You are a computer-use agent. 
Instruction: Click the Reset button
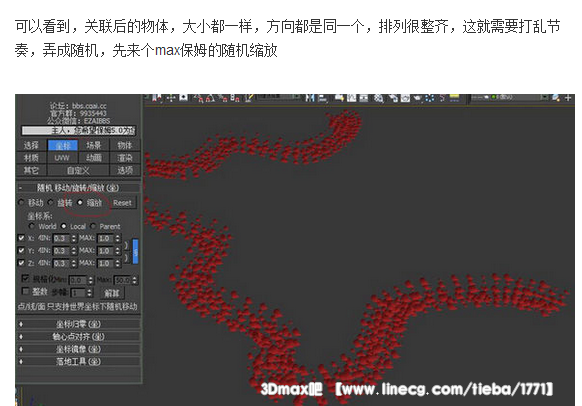pyautogui.click(x=122, y=203)
